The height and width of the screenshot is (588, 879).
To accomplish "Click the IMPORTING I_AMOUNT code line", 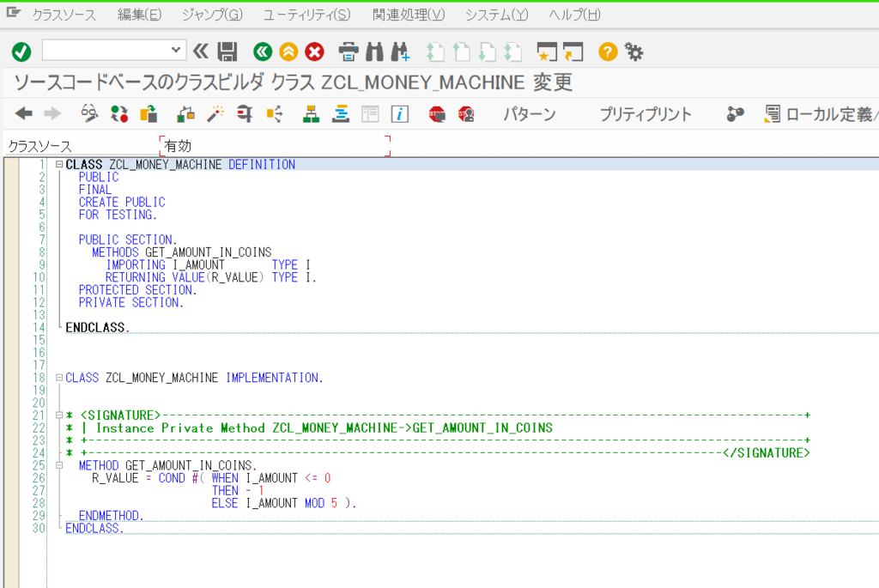I will (208, 265).
